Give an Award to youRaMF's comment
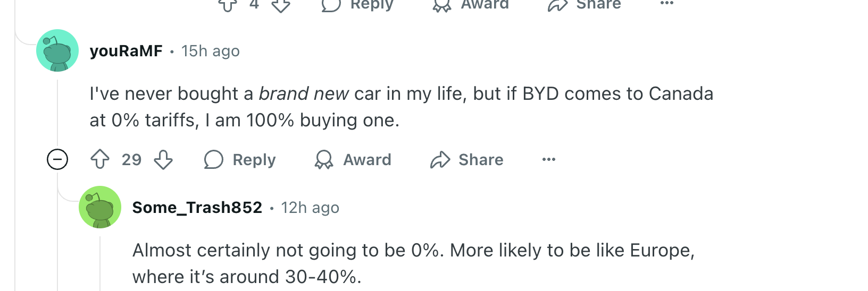The height and width of the screenshot is (291, 868). (353, 159)
